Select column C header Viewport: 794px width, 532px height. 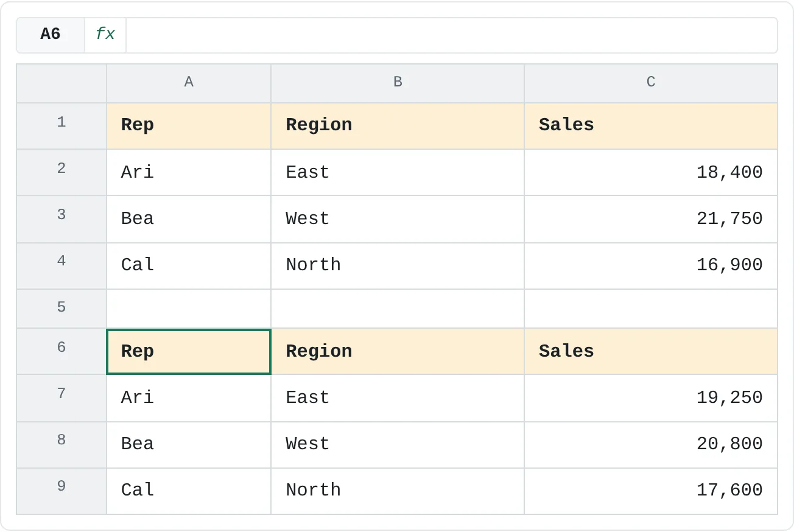[x=651, y=83]
